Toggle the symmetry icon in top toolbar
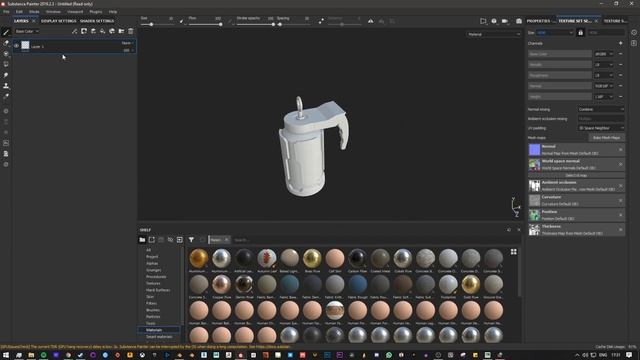The height and width of the screenshot is (360, 640). click(x=371, y=21)
